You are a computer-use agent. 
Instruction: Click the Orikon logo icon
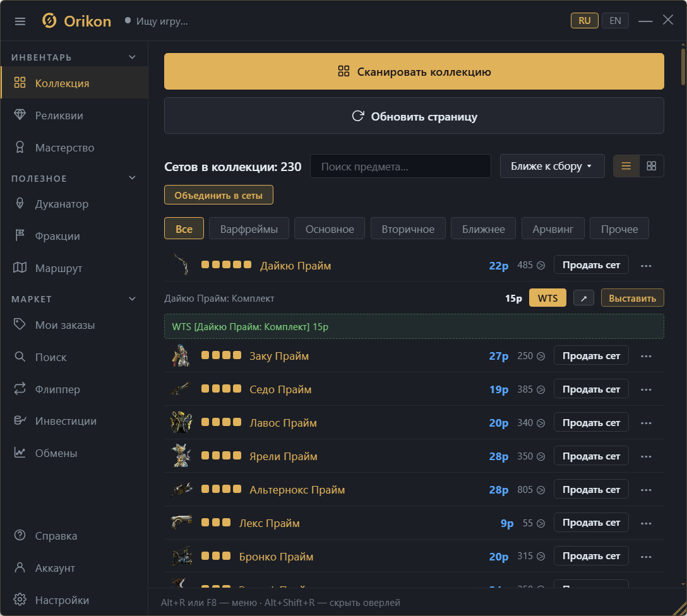coord(49,21)
